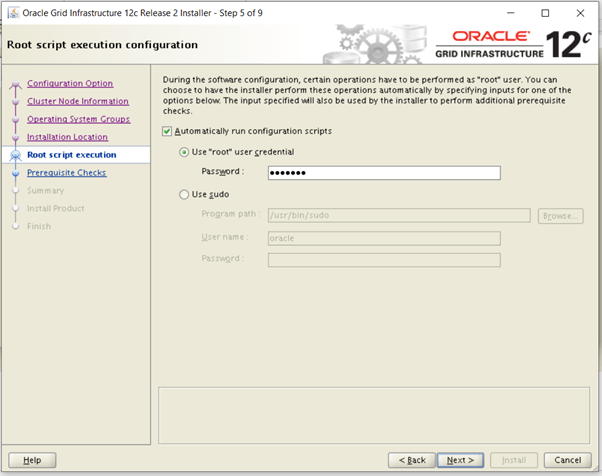602x476 pixels.
Task: Open the Prerequisite Checks step
Action: (x=67, y=173)
